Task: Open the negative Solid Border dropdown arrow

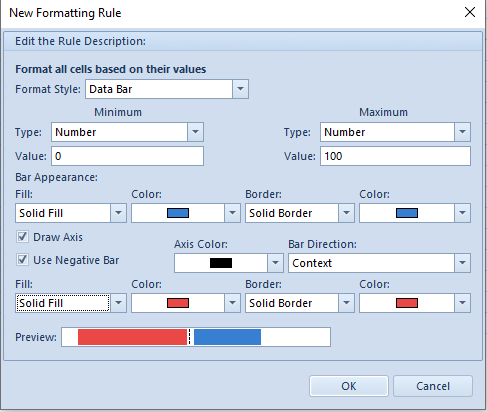Action: pos(346,303)
